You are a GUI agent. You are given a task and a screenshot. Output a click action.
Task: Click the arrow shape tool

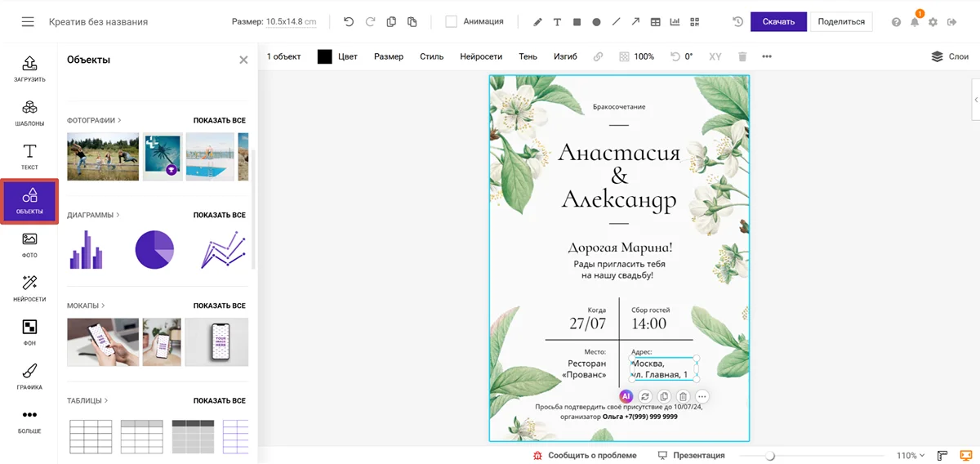[x=636, y=22]
